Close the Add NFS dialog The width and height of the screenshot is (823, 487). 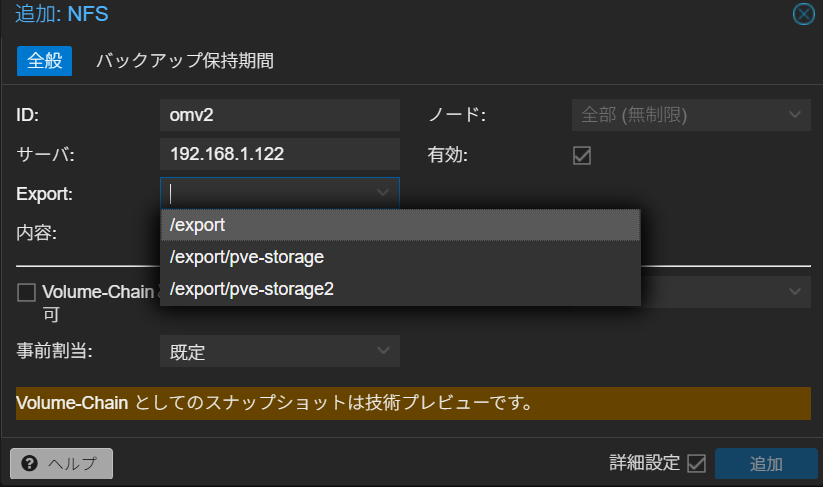click(803, 14)
